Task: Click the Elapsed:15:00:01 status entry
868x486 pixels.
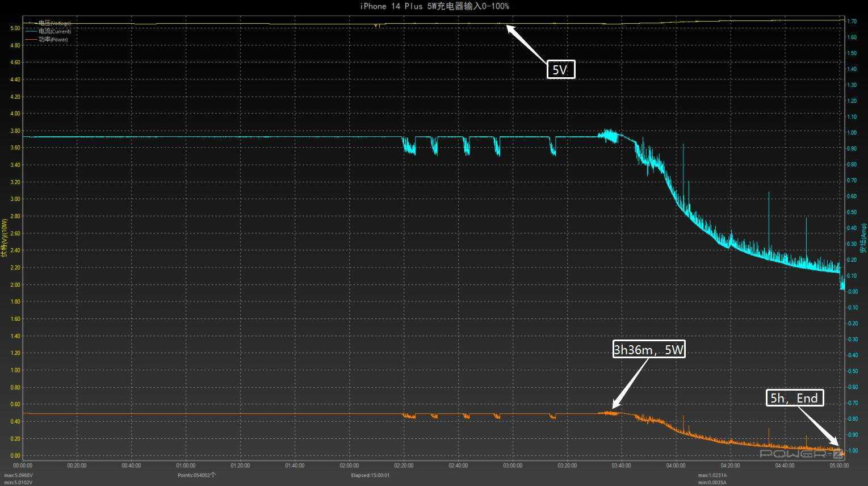Action: [x=370, y=475]
